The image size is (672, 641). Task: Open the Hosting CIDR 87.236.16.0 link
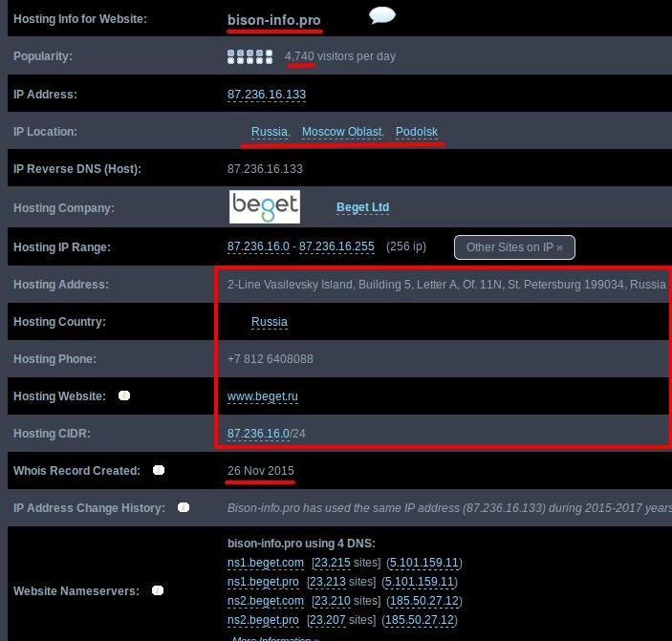tap(258, 434)
